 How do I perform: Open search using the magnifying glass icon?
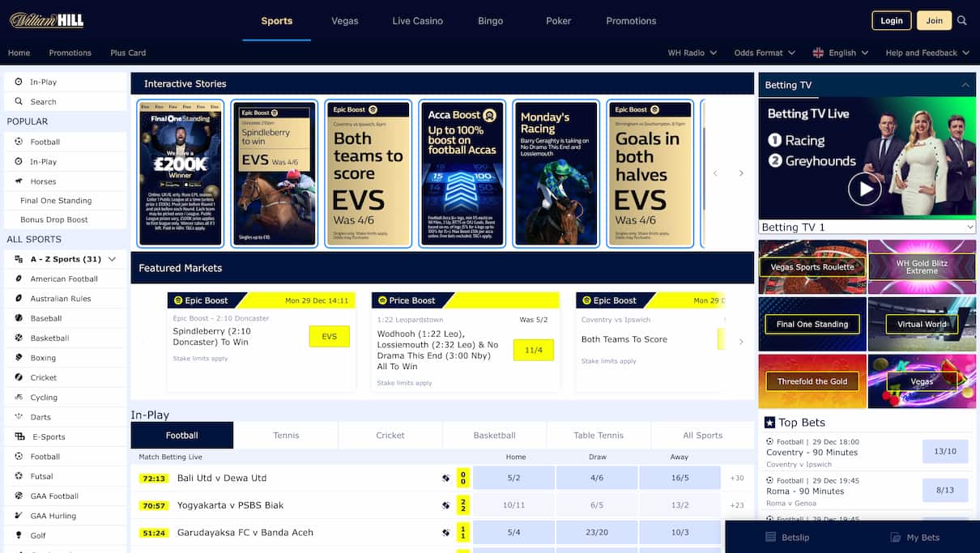coord(961,20)
